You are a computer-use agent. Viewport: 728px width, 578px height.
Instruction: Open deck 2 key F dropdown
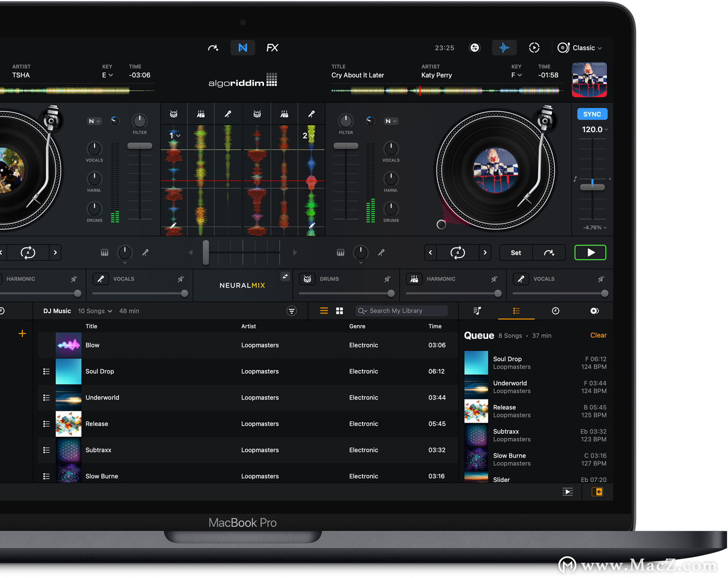click(517, 75)
